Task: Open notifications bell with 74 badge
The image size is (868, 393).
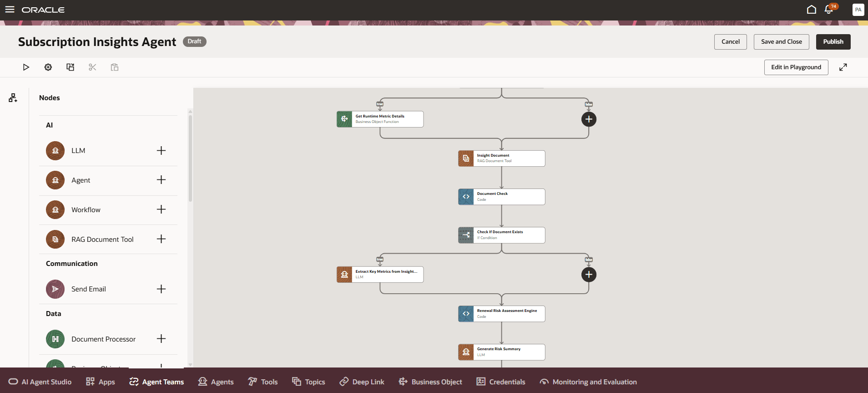Action: click(829, 9)
